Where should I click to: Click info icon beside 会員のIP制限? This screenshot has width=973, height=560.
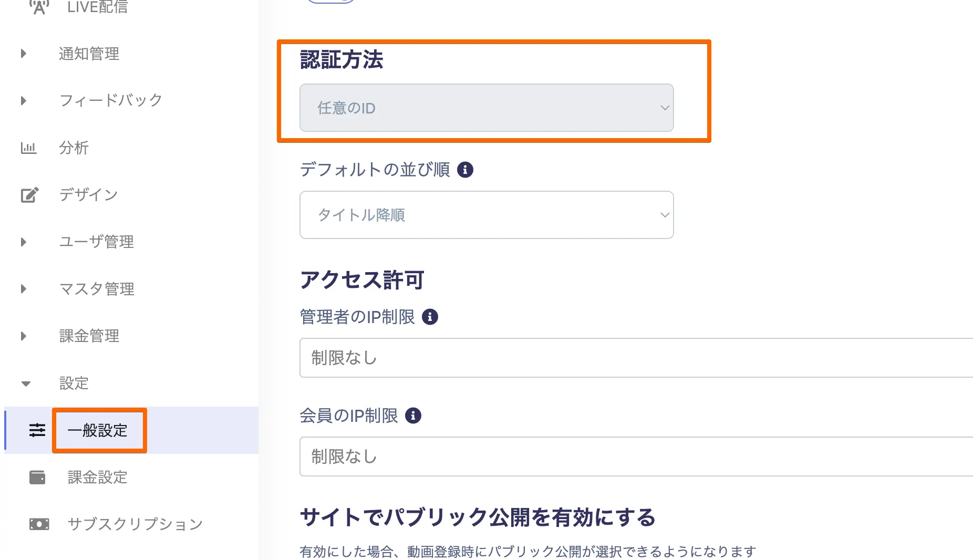pos(413,416)
